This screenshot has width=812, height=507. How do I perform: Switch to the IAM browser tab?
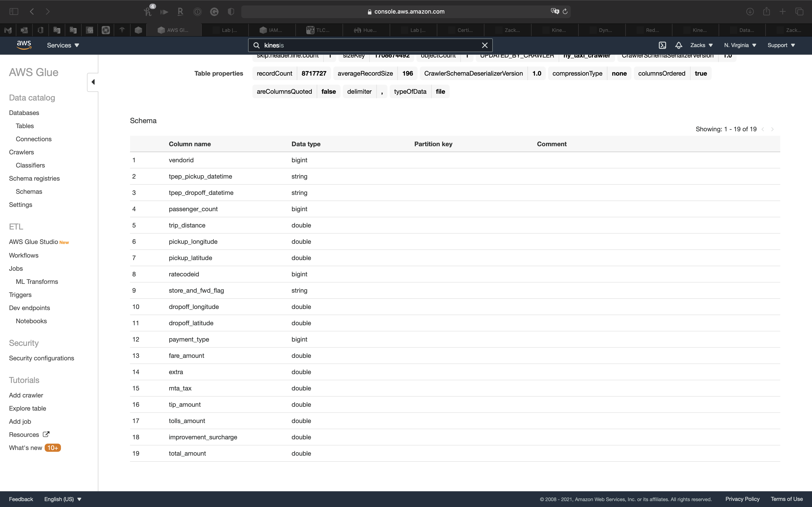272,30
